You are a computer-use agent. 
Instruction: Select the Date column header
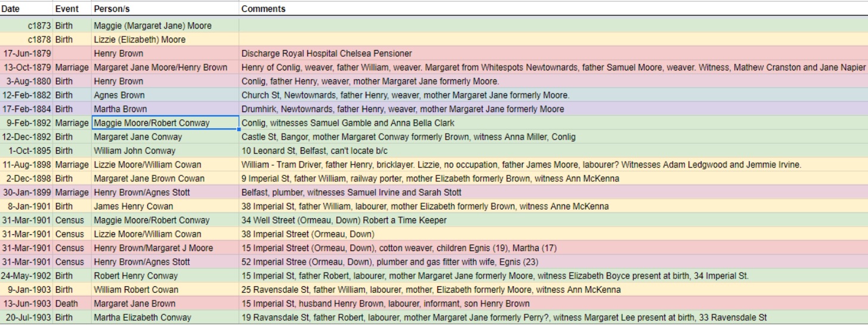26,9
